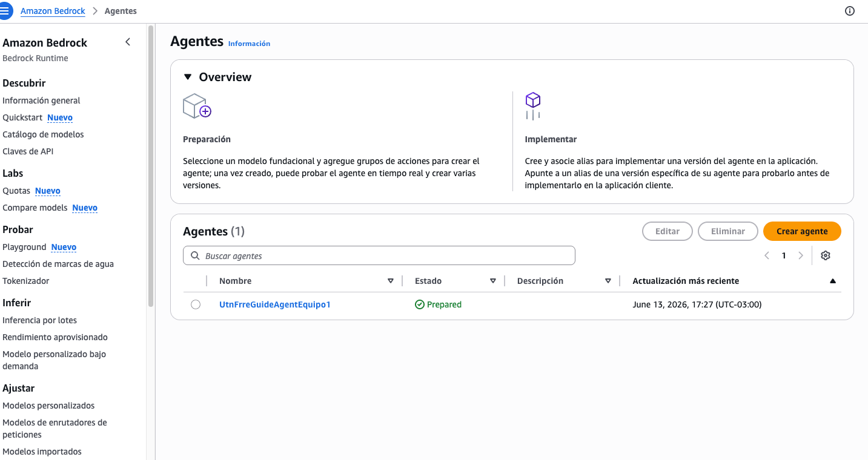Select the UtnFrreGuideAgentEquipo1 radio button

[x=196, y=304]
